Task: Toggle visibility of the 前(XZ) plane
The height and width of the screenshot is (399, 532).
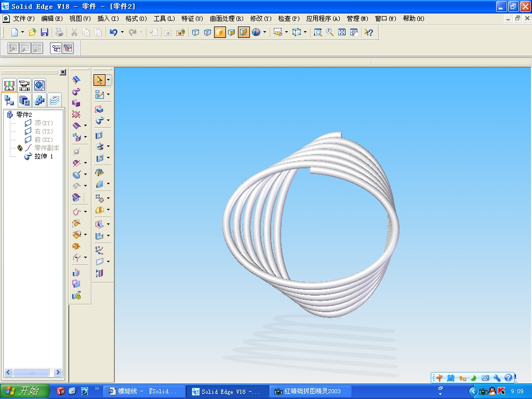Action: point(28,139)
